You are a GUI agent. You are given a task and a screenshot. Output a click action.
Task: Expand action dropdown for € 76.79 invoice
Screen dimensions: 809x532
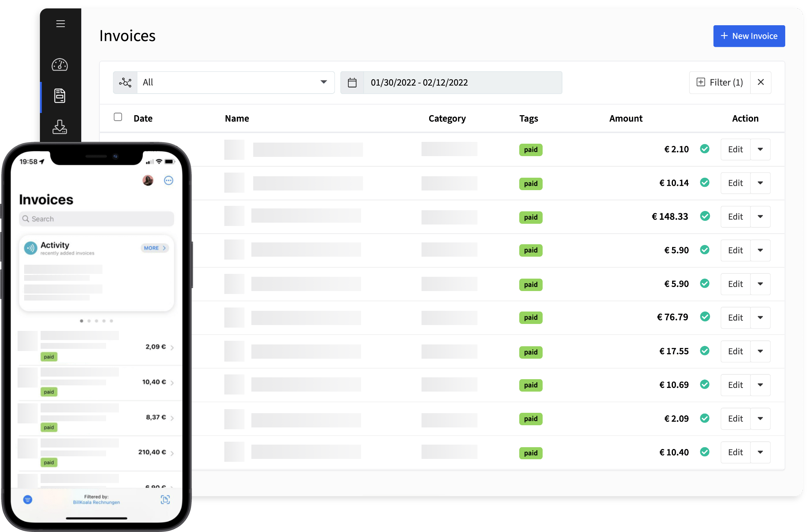[760, 317]
